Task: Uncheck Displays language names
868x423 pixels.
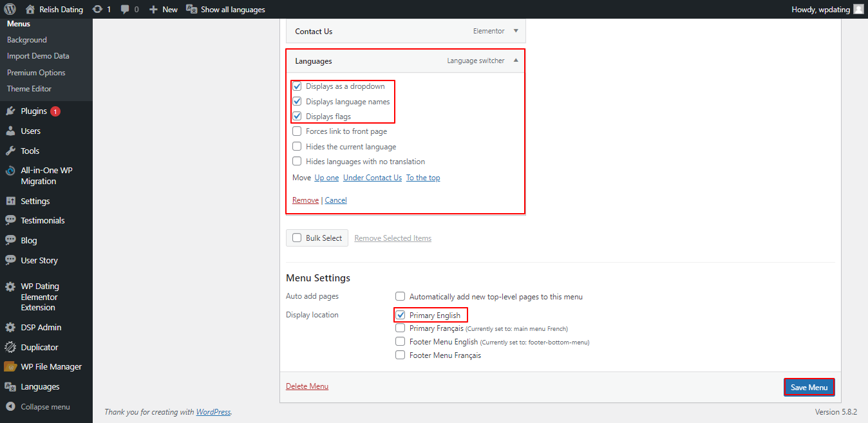Action: tap(297, 101)
